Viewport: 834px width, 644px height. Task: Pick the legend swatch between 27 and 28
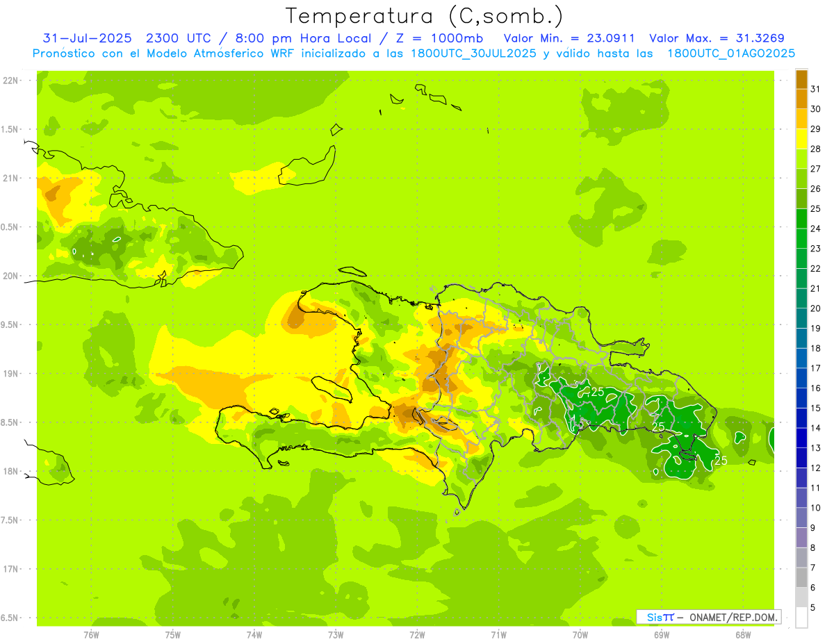801,158
